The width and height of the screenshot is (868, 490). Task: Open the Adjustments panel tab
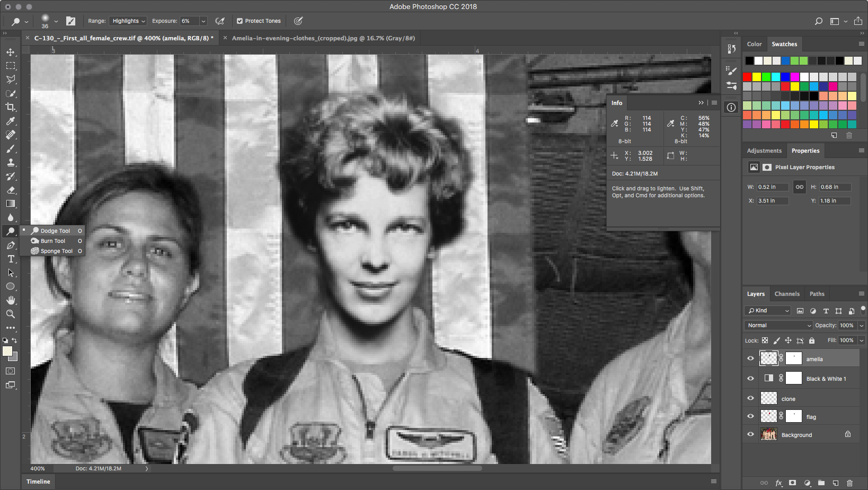click(x=764, y=151)
